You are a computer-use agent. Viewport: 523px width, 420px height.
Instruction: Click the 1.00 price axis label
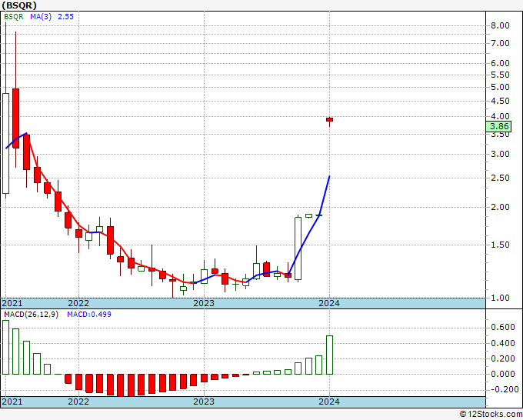tap(501, 298)
